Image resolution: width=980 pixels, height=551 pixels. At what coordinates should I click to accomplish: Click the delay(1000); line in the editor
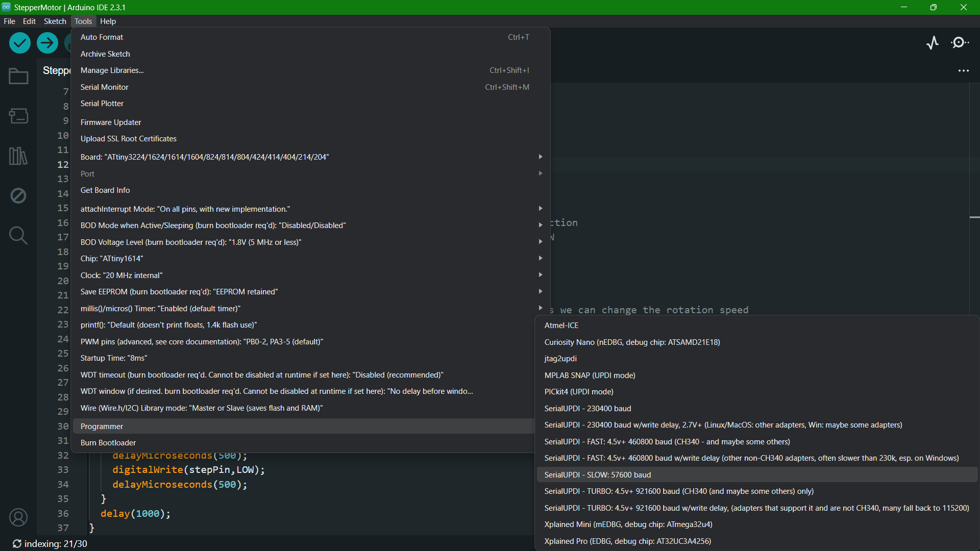(x=135, y=514)
